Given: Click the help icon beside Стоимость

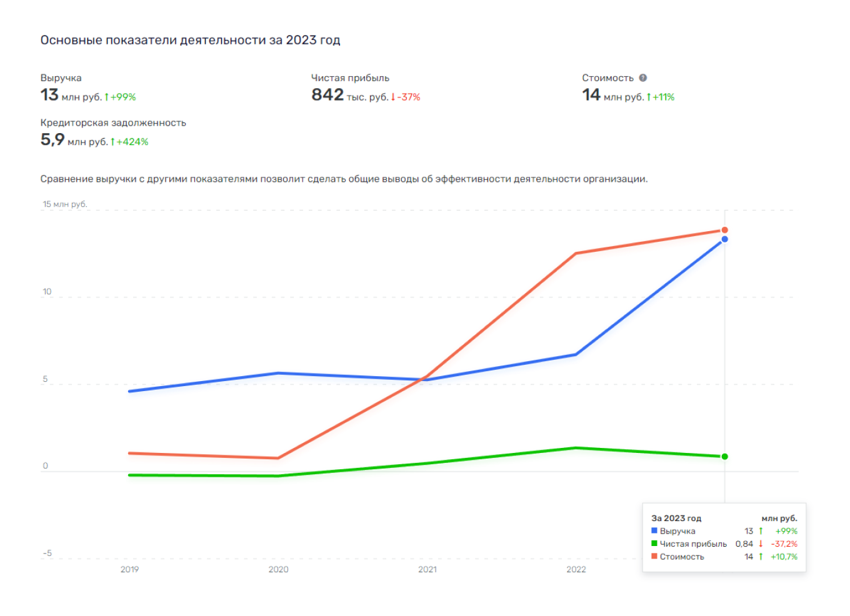Looking at the screenshot, I should (642, 78).
